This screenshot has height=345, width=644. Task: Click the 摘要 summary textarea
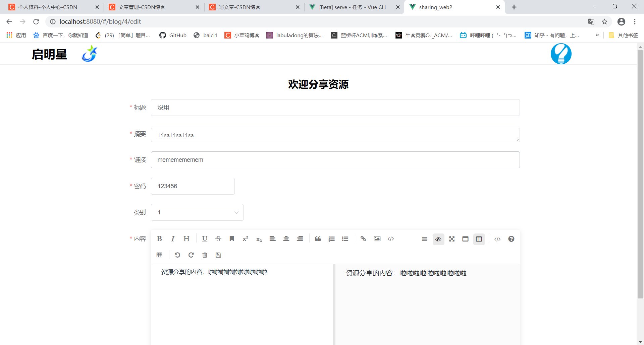point(335,135)
